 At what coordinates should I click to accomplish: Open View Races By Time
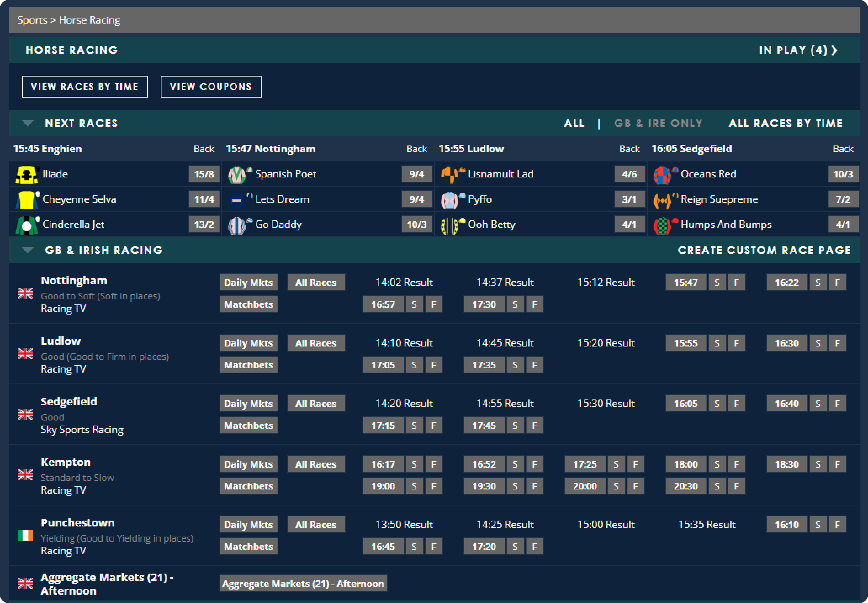coord(85,87)
